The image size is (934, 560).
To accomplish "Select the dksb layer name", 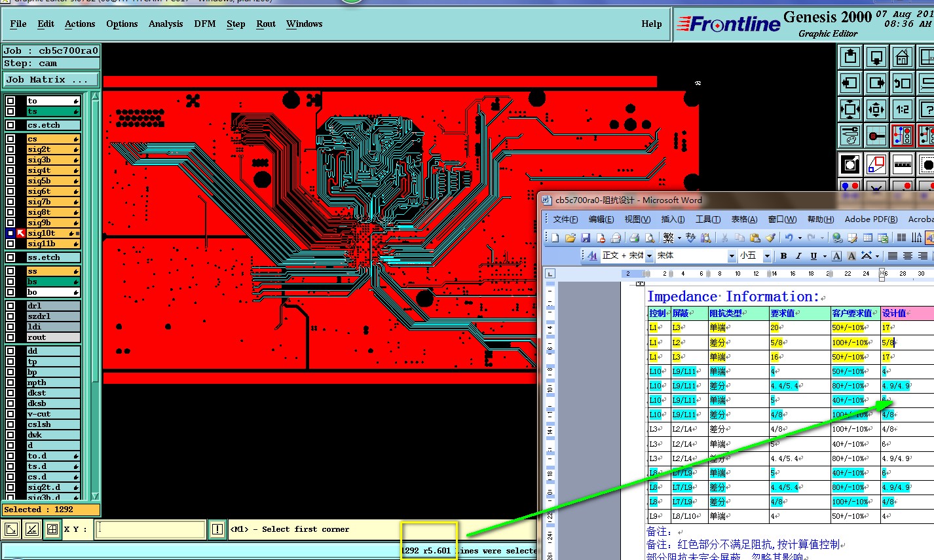I will 53,403.
